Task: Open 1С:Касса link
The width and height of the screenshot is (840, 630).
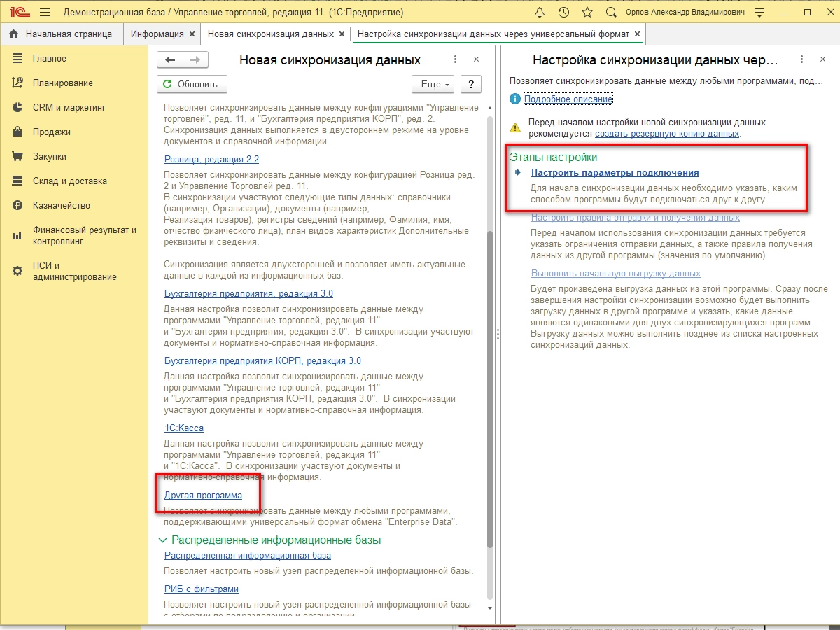Action: pos(184,428)
